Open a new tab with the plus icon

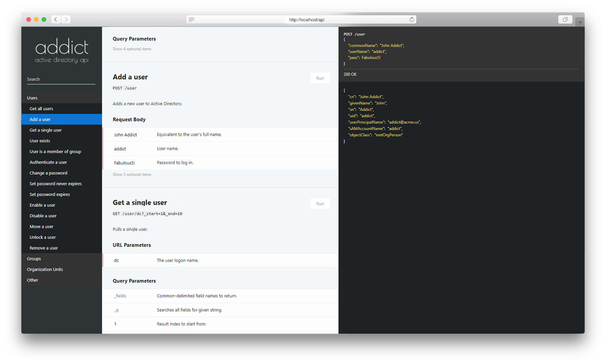click(580, 21)
